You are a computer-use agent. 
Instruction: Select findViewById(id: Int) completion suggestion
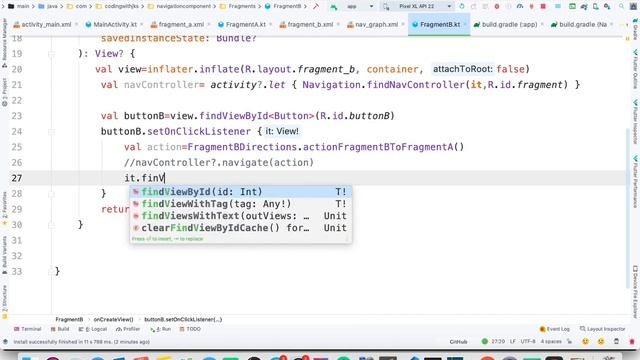click(x=241, y=192)
